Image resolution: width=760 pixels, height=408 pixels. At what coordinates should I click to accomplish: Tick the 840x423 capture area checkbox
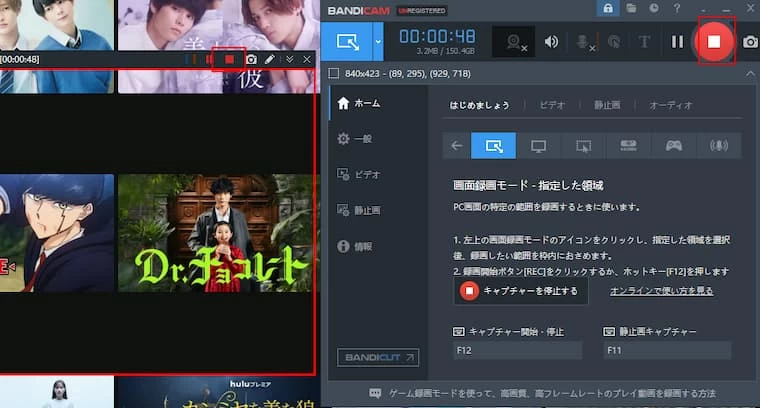[334, 73]
